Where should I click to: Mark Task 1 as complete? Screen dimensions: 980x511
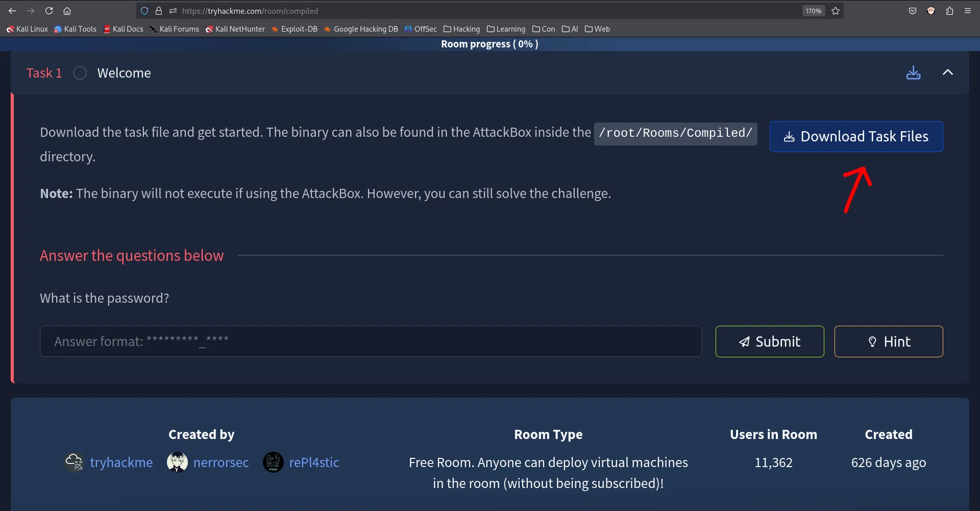coord(80,72)
